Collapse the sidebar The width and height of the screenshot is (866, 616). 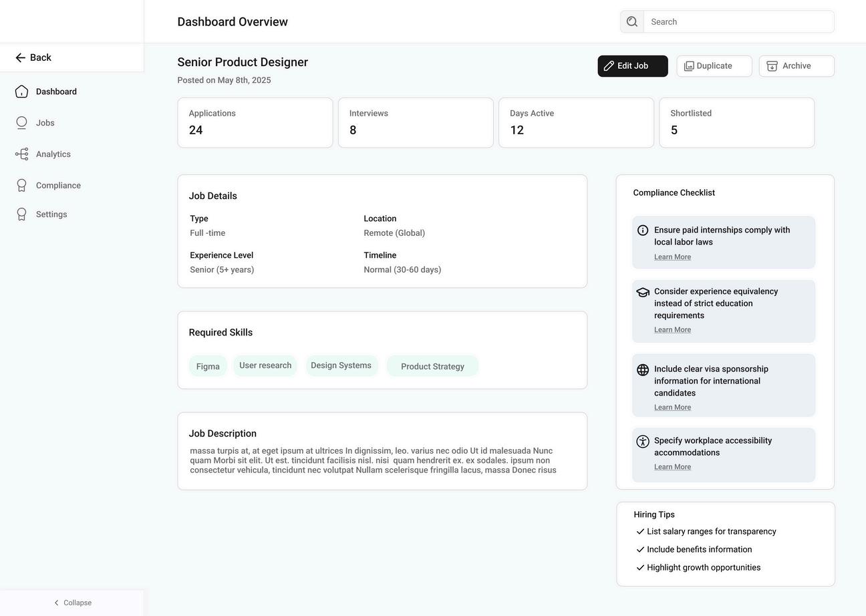(x=72, y=603)
